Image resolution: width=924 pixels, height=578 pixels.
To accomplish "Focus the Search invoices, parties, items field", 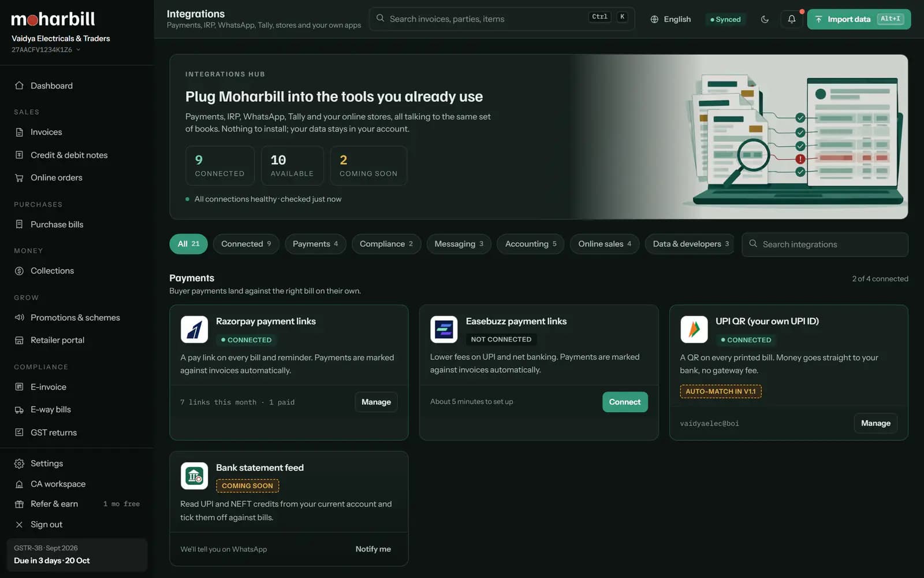I will 501,19.
